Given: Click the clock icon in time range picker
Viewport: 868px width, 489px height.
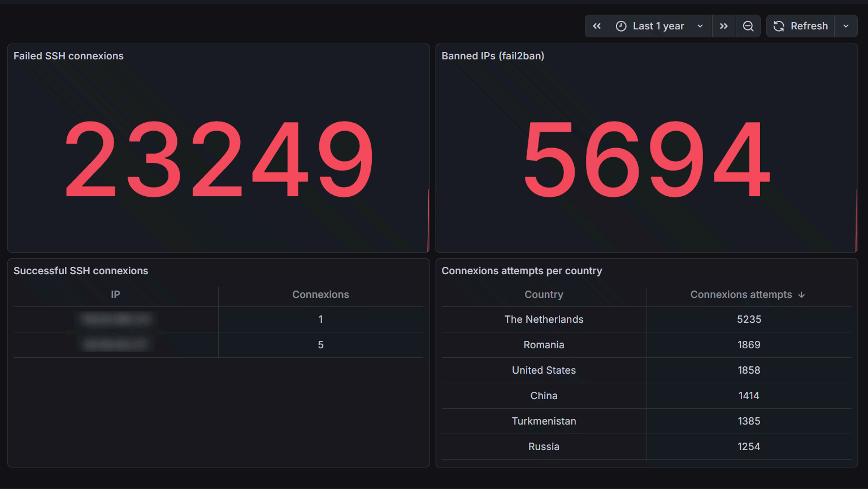Looking at the screenshot, I should pyautogui.click(x=621, y=25).
